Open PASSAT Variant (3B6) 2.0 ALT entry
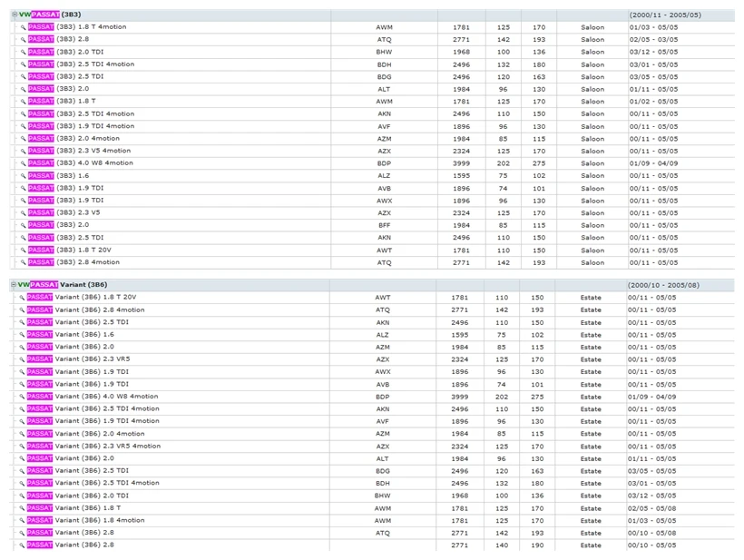Viewport: 744px width, 560px height. pyautogui.click(x=71, y=458)
